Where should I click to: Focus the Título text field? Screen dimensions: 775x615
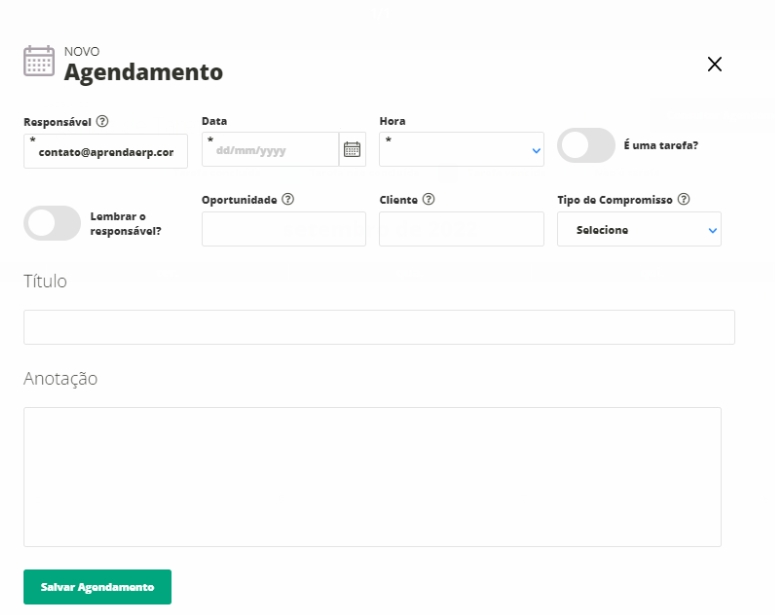click(x=379, y=327)
